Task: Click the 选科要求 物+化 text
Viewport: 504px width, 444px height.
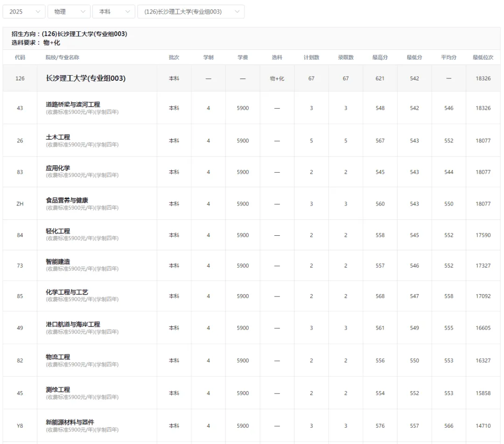Action: [35, 42]
